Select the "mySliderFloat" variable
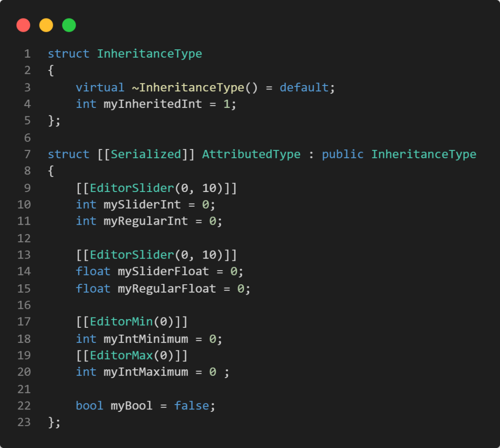The width and height of the screenshot is (500, 448). (x=163, y=272)
